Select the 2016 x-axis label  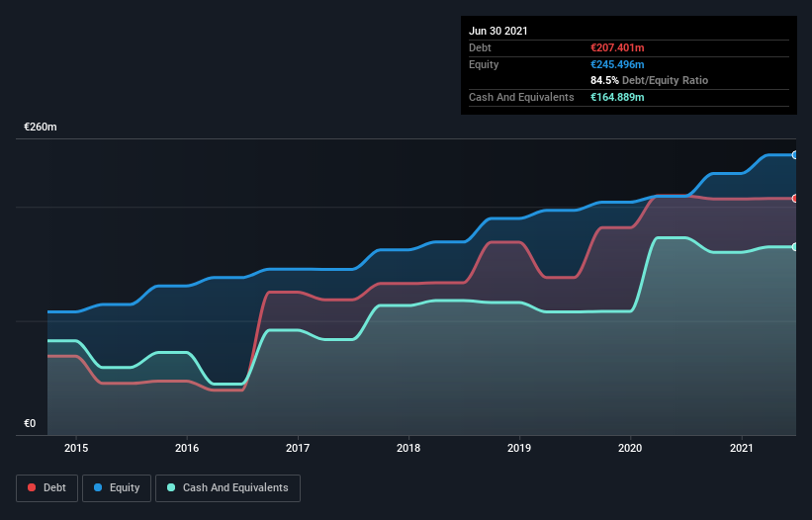pyautogui.click(x=187, y=448)
